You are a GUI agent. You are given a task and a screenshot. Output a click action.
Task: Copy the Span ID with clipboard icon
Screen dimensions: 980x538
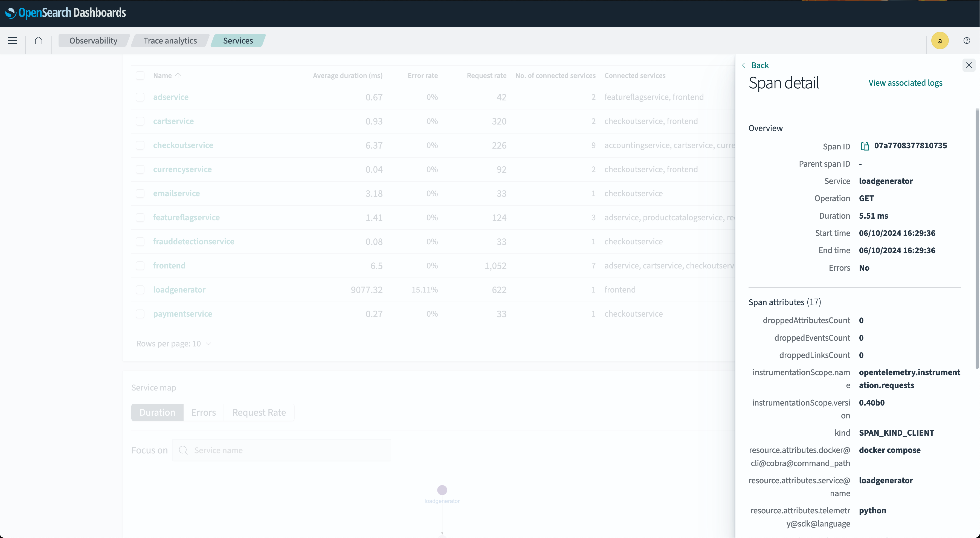865,146
